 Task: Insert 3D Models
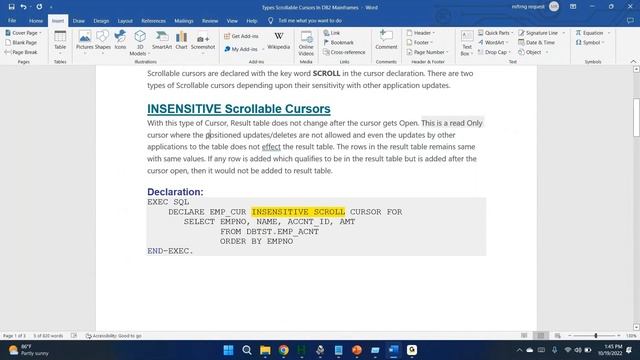coord(140,42)
